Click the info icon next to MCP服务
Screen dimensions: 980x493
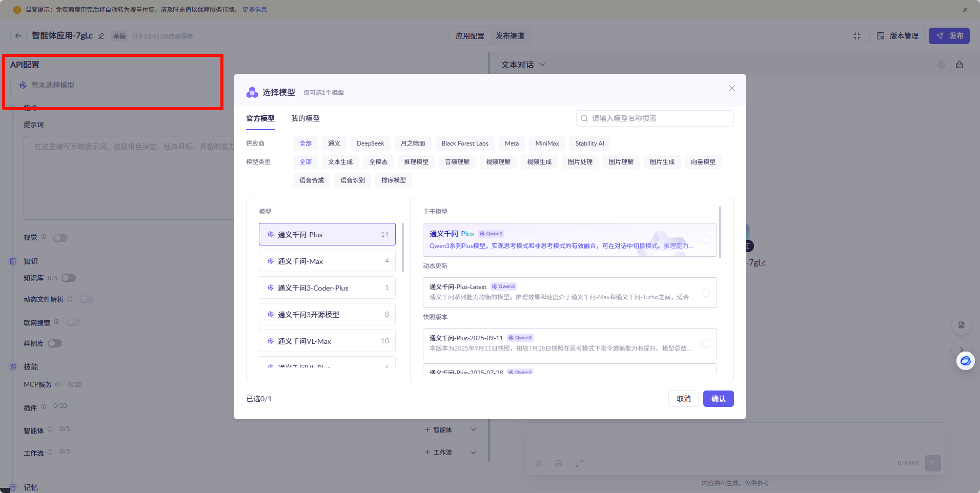58,384
